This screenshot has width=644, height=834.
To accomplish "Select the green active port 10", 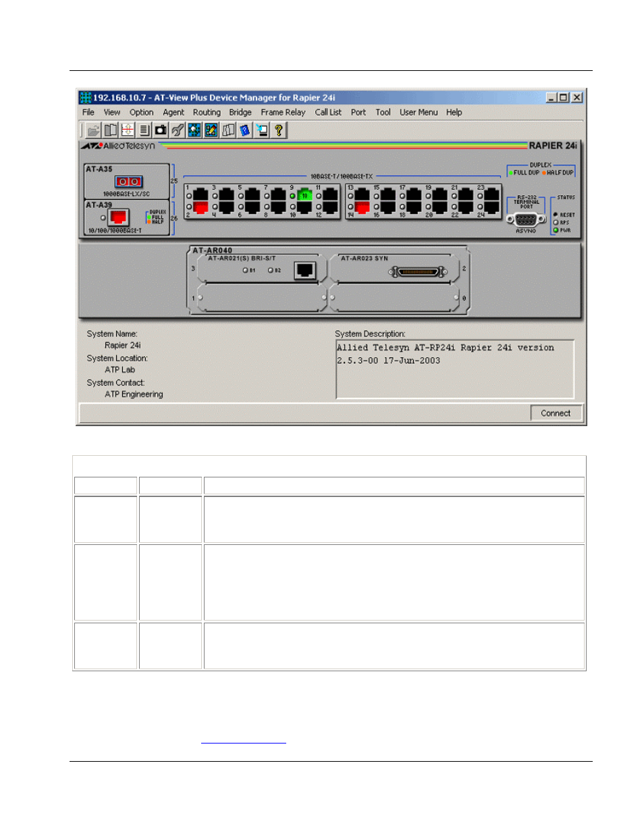I will [x=304, y=195].
